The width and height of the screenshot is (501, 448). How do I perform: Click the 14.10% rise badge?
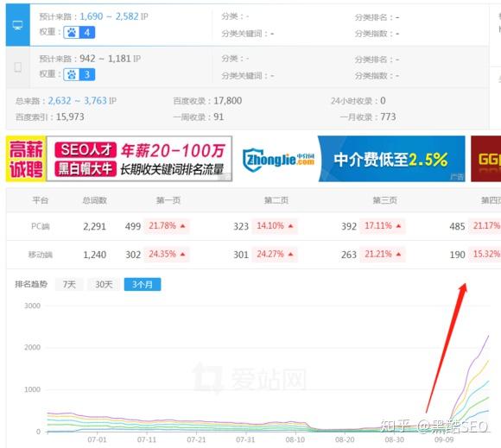tap(275, 226)
